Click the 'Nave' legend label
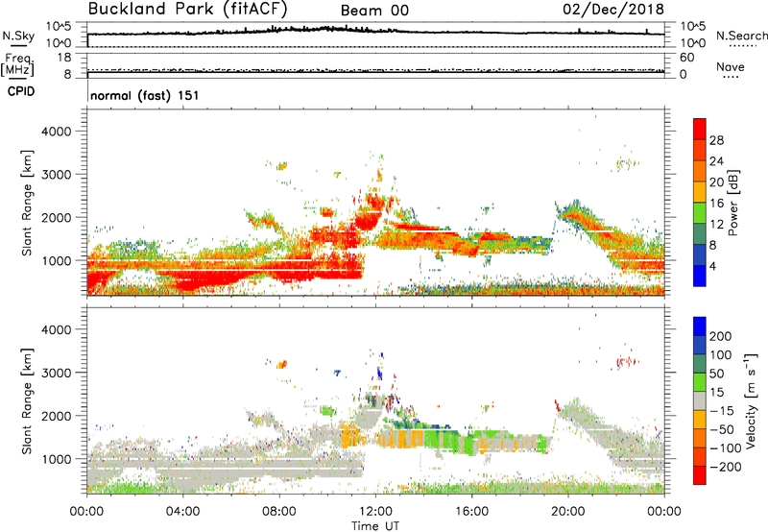The image size is (768, 532). pos(730,66)
